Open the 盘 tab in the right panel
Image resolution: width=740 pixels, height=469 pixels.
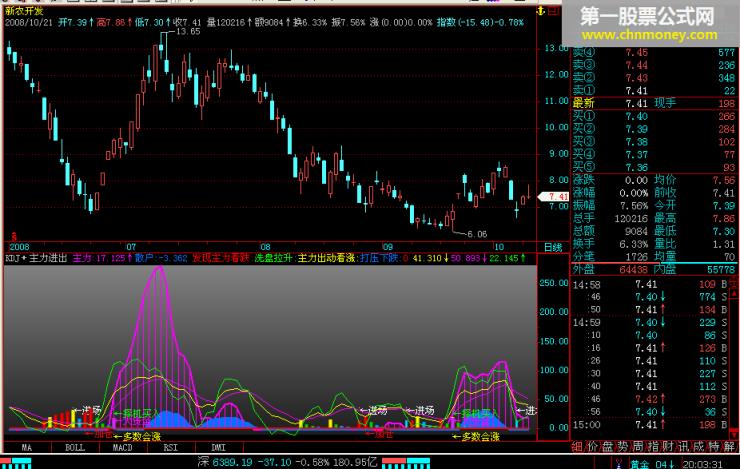click(x=607, y=446)
